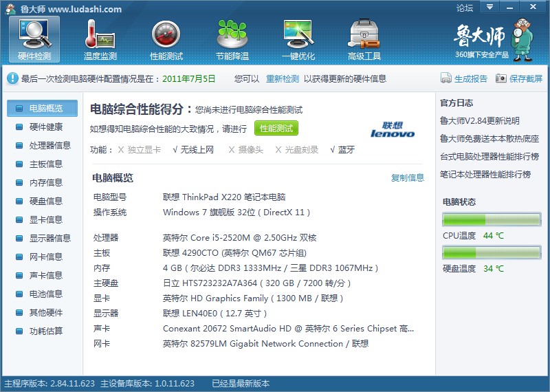The width and height of the screenshot is (550, 392).
Task: Click the 日立 HTS723232A7A364 disk text
Action: click(256, 283)
